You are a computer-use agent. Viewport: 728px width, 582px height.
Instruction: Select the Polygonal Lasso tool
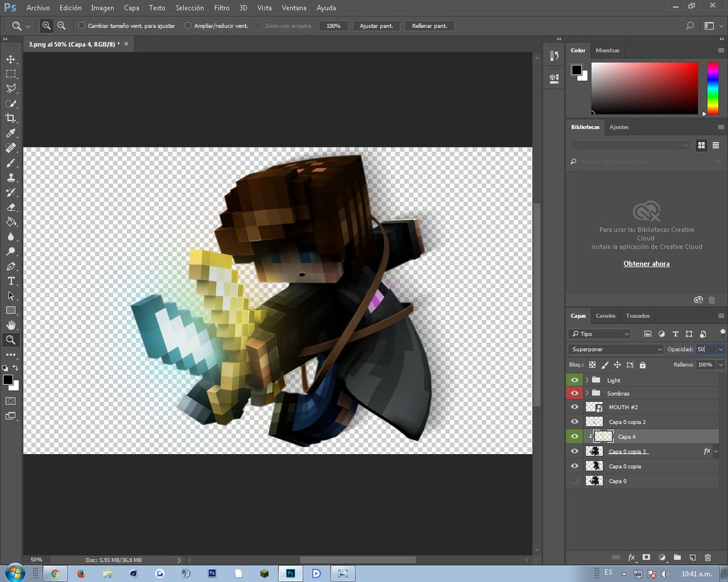click(x=11, y=89)
